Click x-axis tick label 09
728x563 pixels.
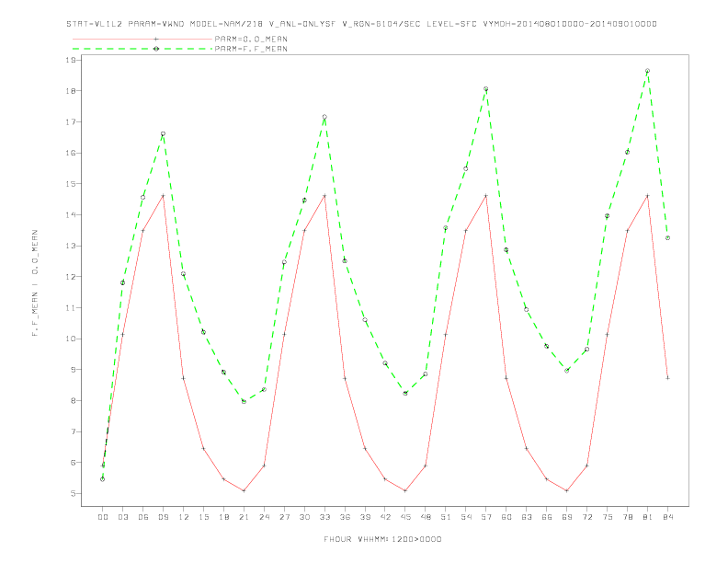[x=163, y=517]
